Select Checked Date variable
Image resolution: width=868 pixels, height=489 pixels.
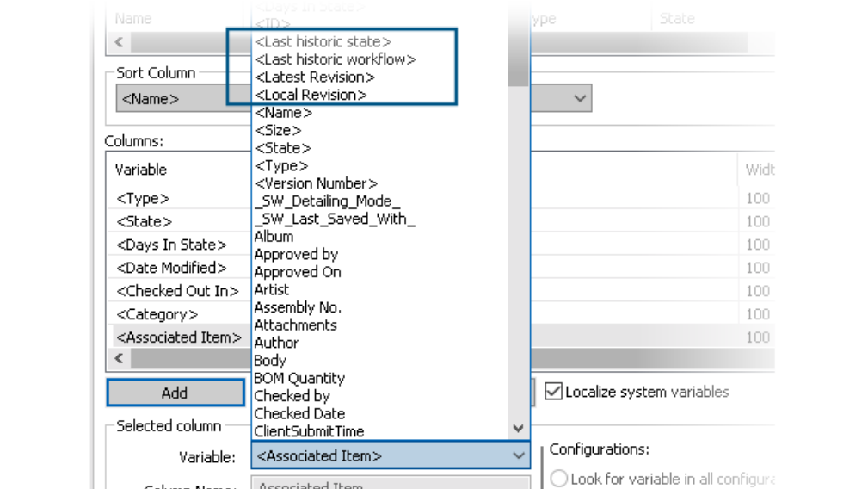coord(299,414)
